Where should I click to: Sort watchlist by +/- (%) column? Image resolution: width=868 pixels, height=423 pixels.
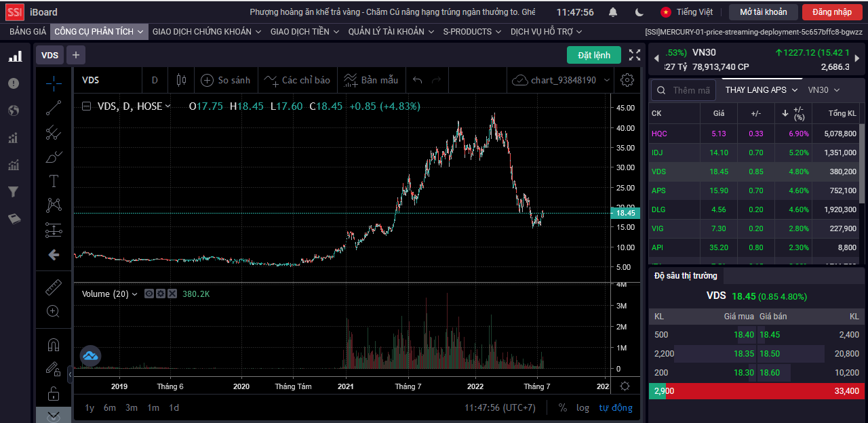click(793, 113)
